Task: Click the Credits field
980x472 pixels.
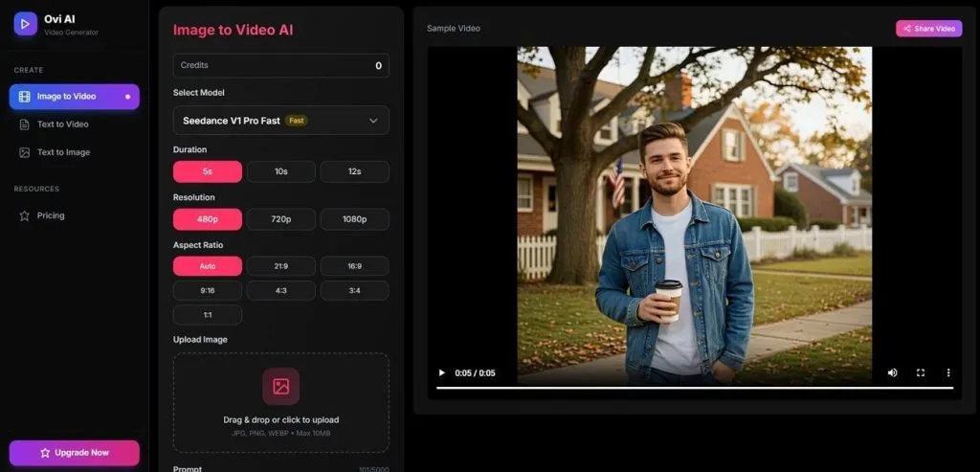Action: pos(280,66)
